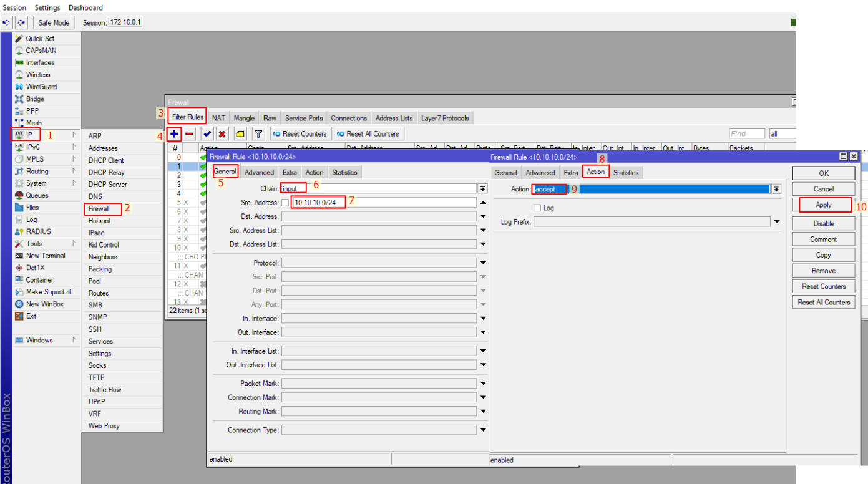Open the Chain dropdown list

coord(482,189)
